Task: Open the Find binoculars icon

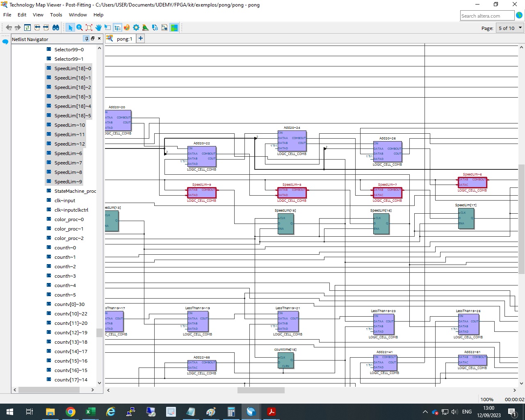Action: tap(55, 27)
